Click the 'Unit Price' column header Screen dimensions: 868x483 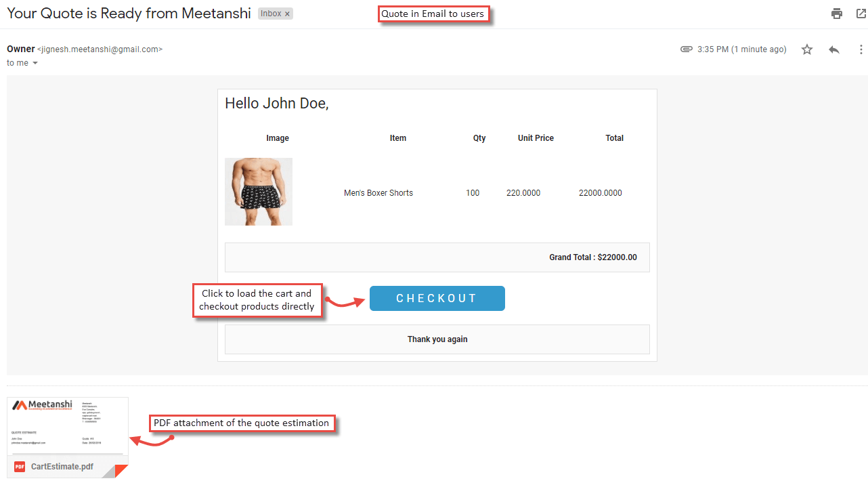click(536, 138)
